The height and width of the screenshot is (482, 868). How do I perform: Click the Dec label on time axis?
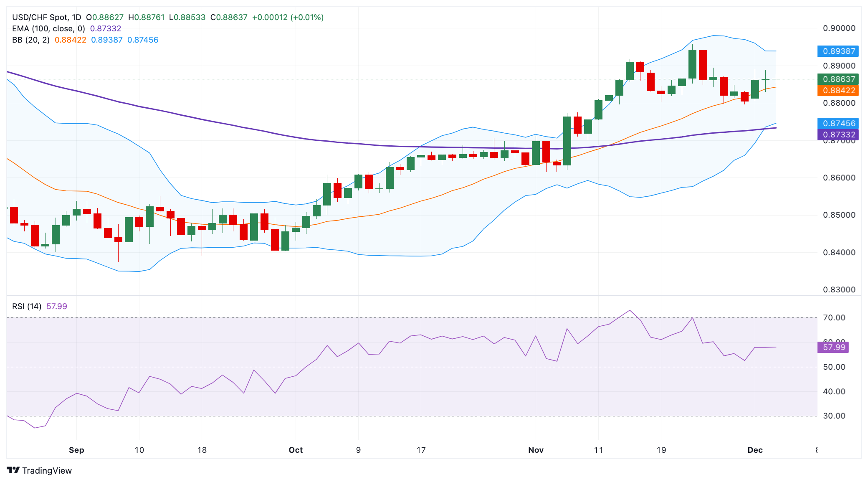coord(755,450)
